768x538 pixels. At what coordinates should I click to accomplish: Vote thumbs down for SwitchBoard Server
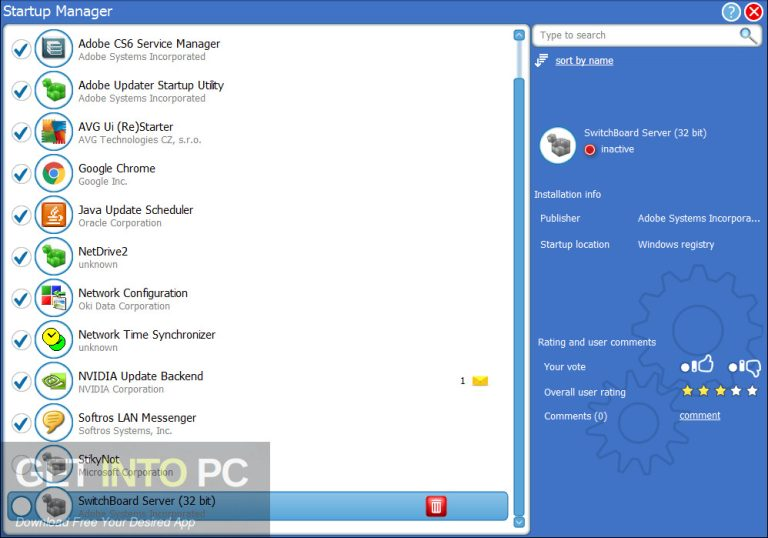(744, 367)
